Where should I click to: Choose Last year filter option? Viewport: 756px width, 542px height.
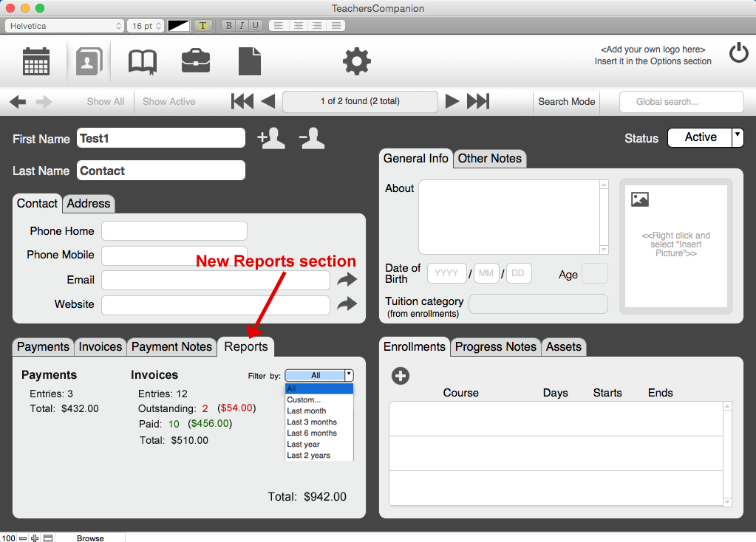click(x=319, y=444)
